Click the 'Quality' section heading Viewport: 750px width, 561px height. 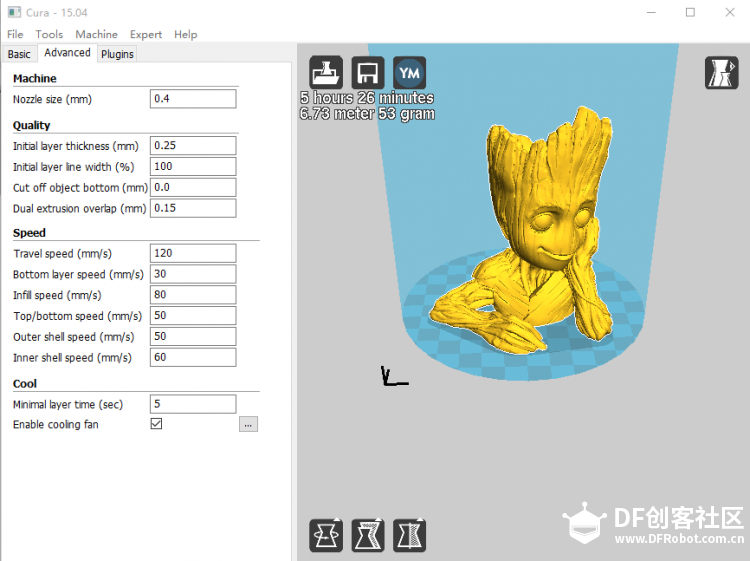tap(32, 125)
